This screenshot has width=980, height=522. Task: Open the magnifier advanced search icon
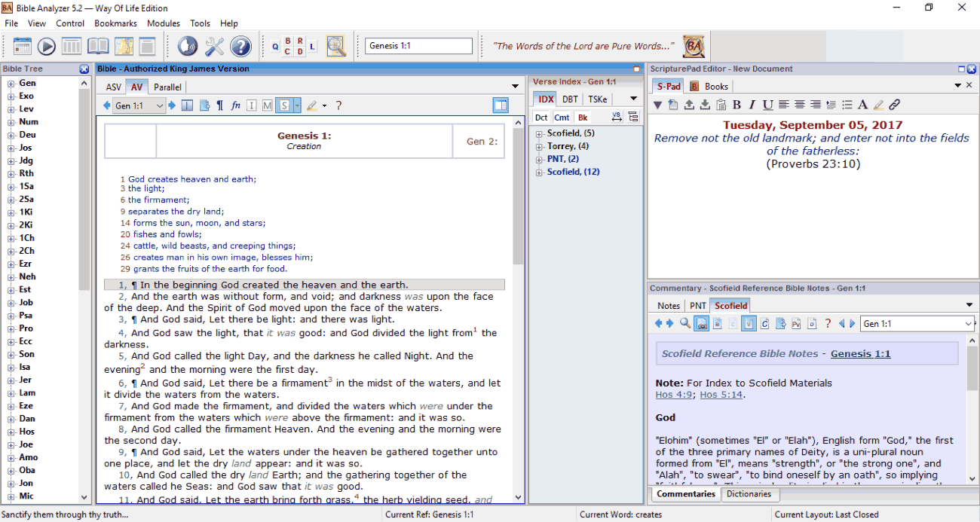point(336,46)
